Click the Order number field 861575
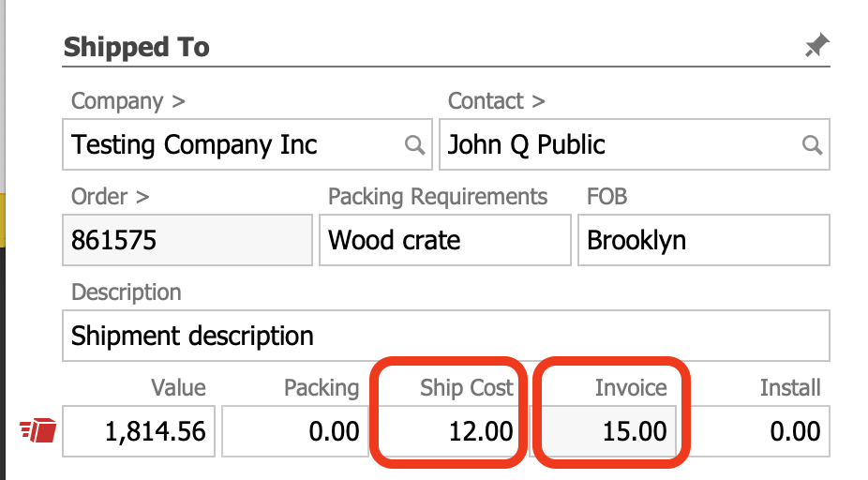Screen dimensions: 868x480 click(x=187, y=241)
